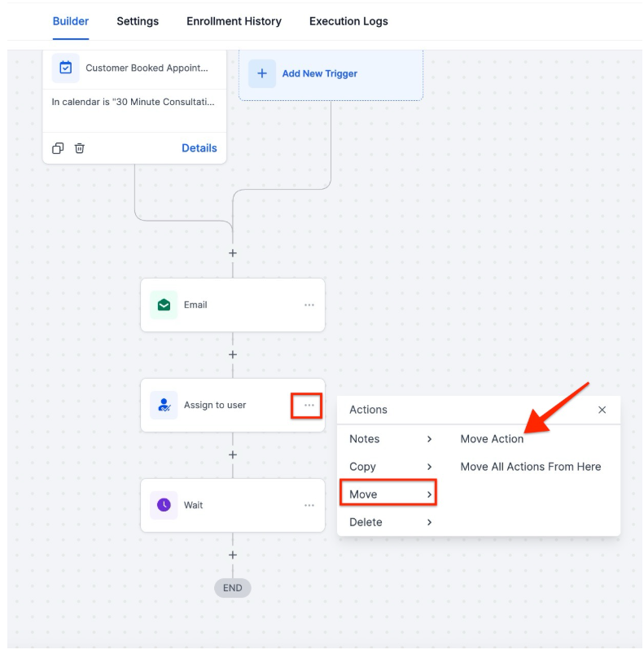Click the Assign to user icon
The width and height of the screenshot is (644, 654).
[164, 405]
